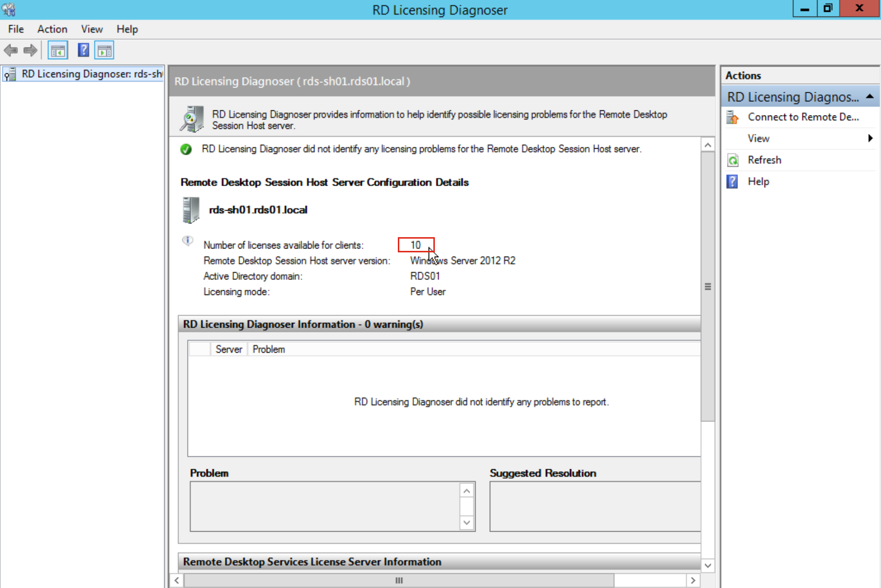881x588 pixels.
Task: Click the Windows Server 2012 R2 version value
Action: (x=463, y=261)
